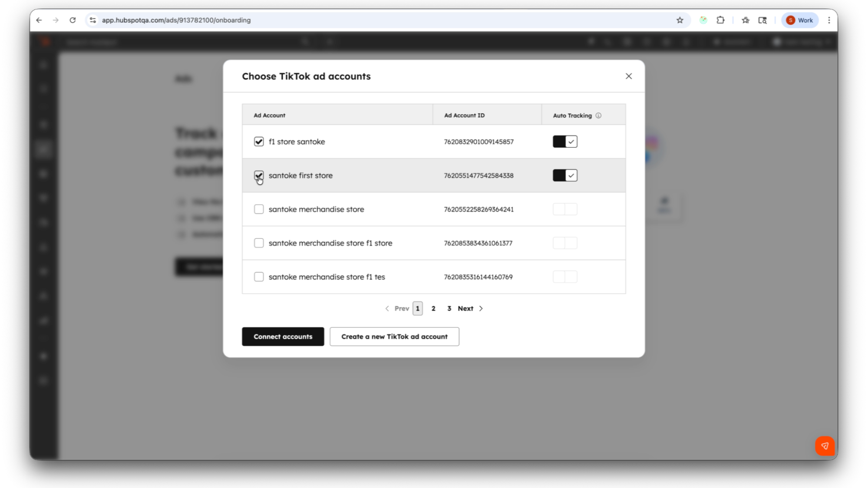Jump to pagination page 3
Screen dimensions: 868x488
point(449,309)
